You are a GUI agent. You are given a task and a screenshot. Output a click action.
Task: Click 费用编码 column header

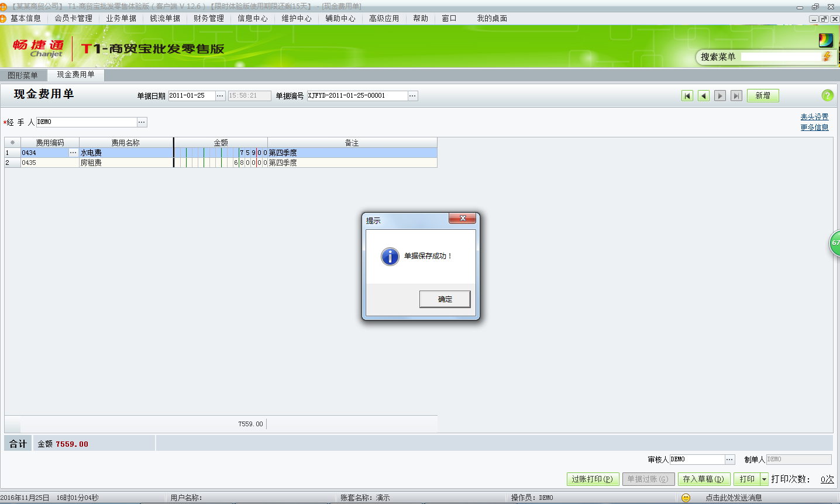pyautogui.click(x=50, y=143)
